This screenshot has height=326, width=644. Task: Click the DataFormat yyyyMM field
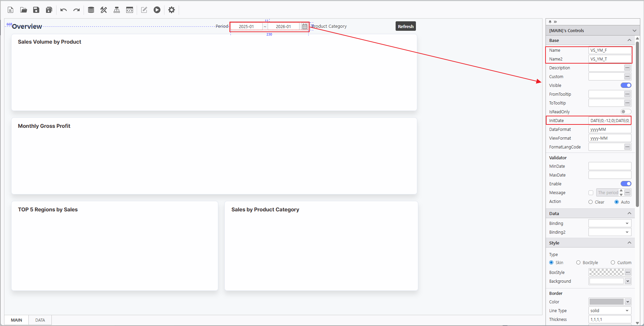(x=610, y=129)
